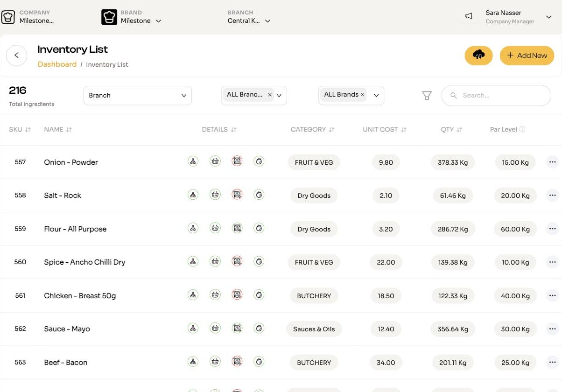This screenshot has height=392, width=562.
Task: Click the BUTCHERY tag for Chicken - Breast 50g
Action: coord(314,296)
